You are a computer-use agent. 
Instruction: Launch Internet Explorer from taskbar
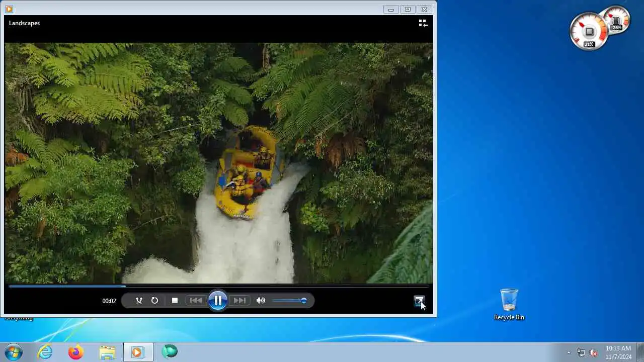(45, 352)
